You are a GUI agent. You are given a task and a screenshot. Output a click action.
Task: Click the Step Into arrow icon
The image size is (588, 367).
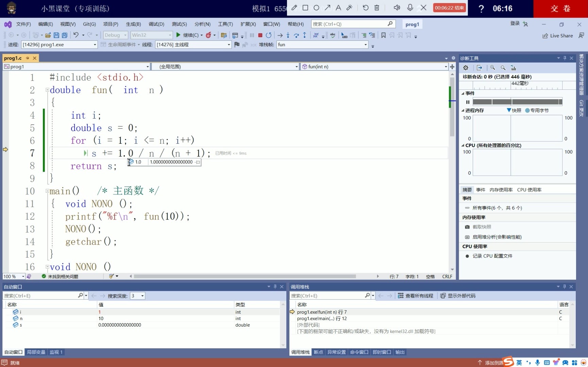click(x=288, y=35)
